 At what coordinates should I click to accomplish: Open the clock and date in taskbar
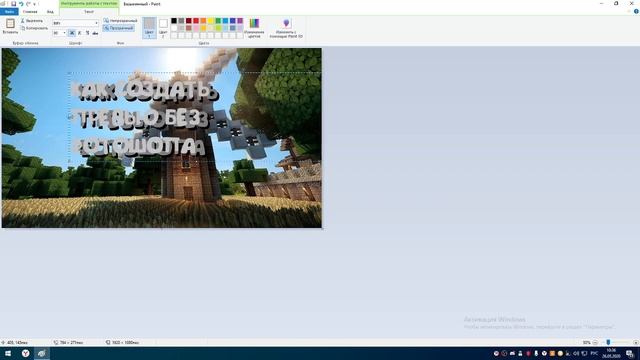pos(611,353)
